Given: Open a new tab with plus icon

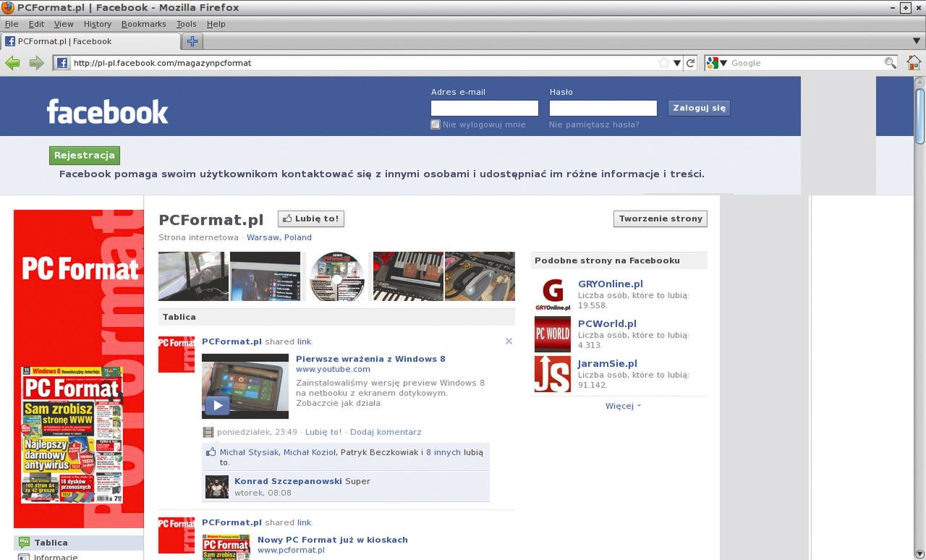Looking at the screenshot, I should pos(192,41).
